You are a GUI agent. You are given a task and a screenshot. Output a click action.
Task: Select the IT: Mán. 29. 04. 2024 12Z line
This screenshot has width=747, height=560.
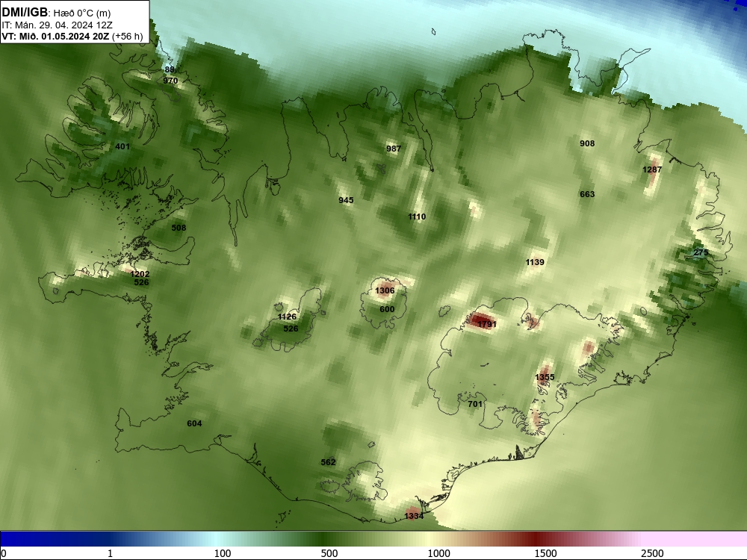[58, 25]
